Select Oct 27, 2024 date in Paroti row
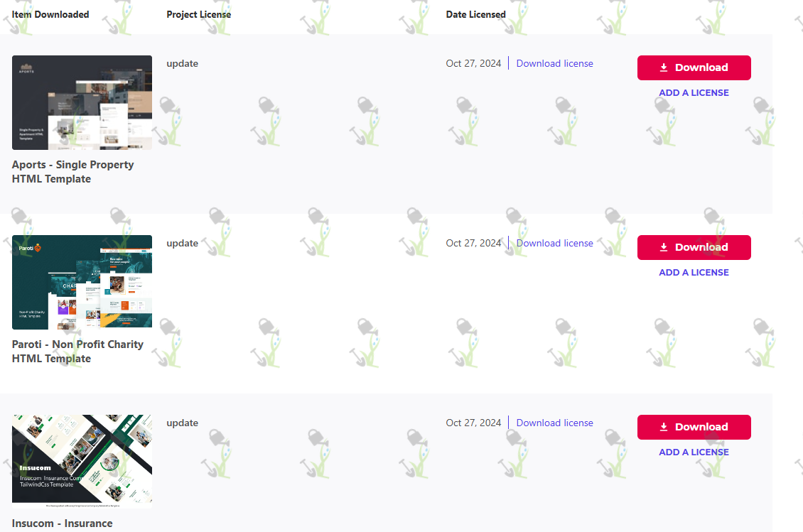The image size is (803, 532). click(473, 243)
